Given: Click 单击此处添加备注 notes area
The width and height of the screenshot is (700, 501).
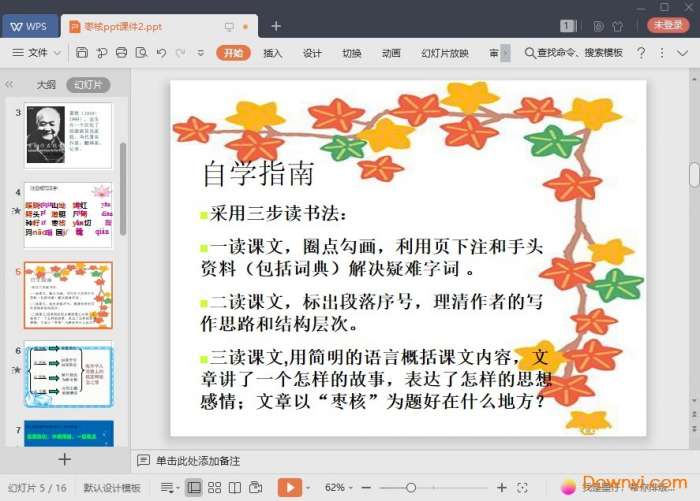Looking at the screenshot, I should pos(198,461).
